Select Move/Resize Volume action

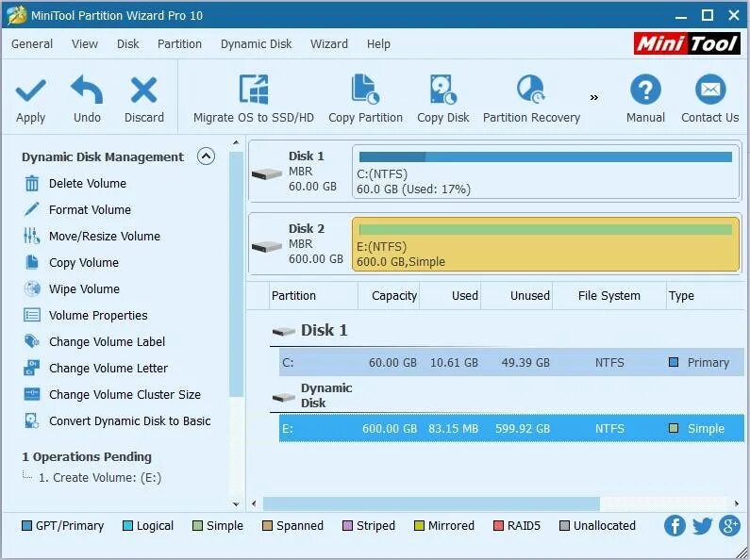tap(105, 236)
